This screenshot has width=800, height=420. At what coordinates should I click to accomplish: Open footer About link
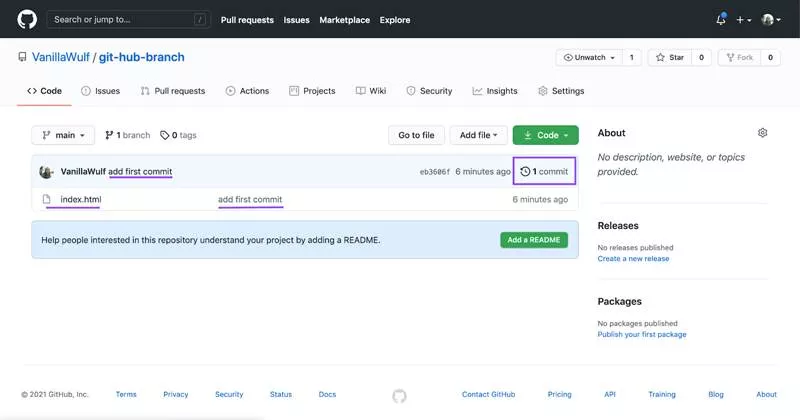[766, 394]
